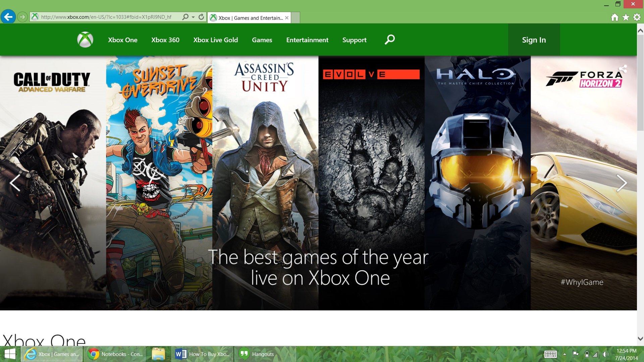The height and width of the screenshot is (362, 644).
Task: Click the Xbox logo icon in navbar
Action: pyautogui.click(x=86, y=39)
